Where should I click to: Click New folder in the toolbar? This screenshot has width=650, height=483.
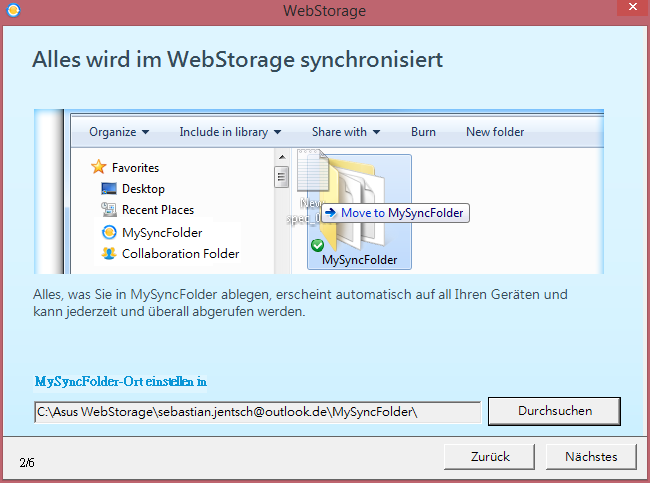point(495,132)
